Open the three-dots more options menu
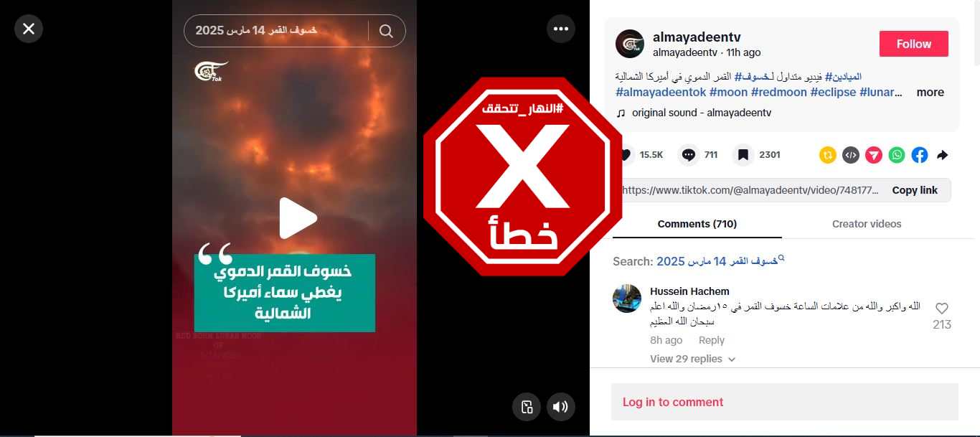The height and width of the screenshot is (437, 980). tap(561, 29)
